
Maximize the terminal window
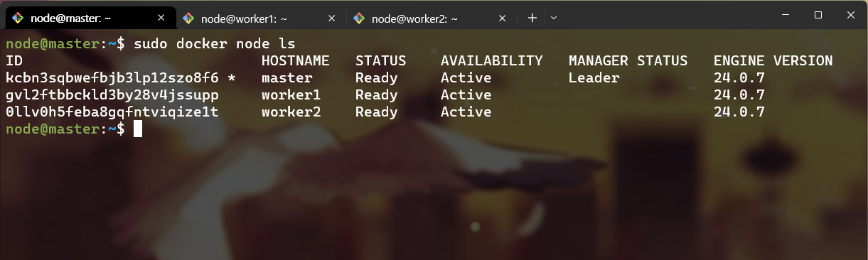pos(818,15)
